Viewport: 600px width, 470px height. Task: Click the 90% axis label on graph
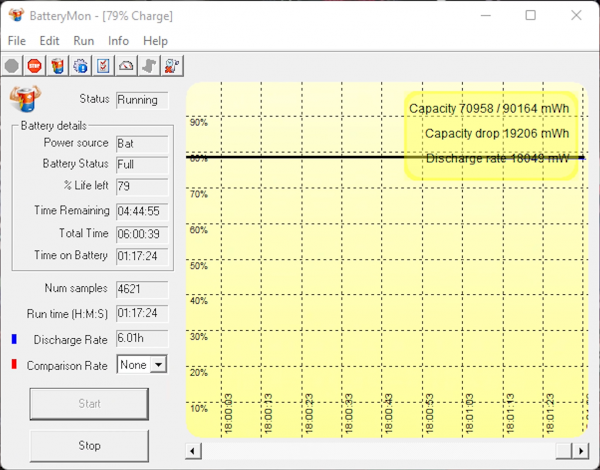[x=199, y=122]
